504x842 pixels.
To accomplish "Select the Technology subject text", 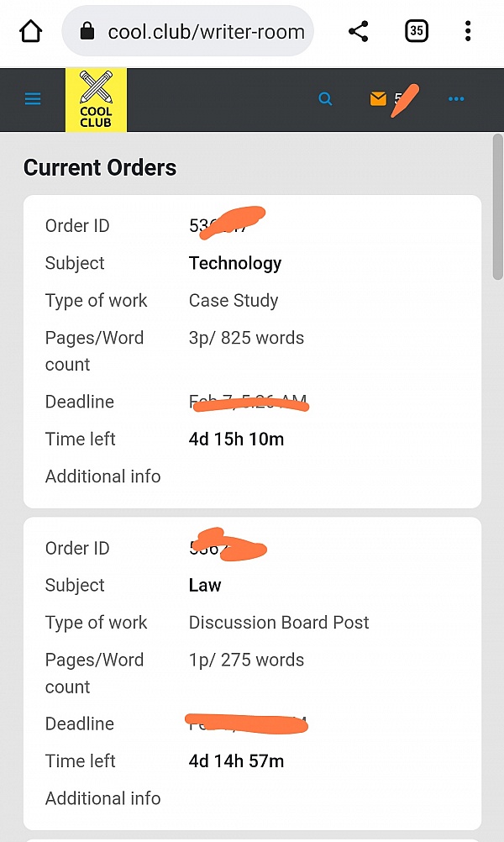I will click(x=235, y=263).
